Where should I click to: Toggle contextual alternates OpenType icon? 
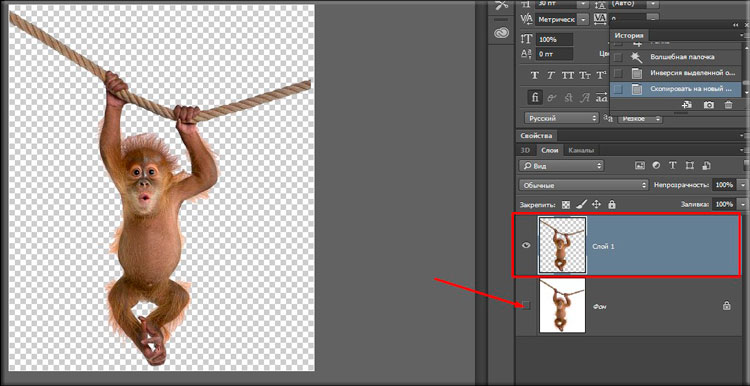click(552, 97)
